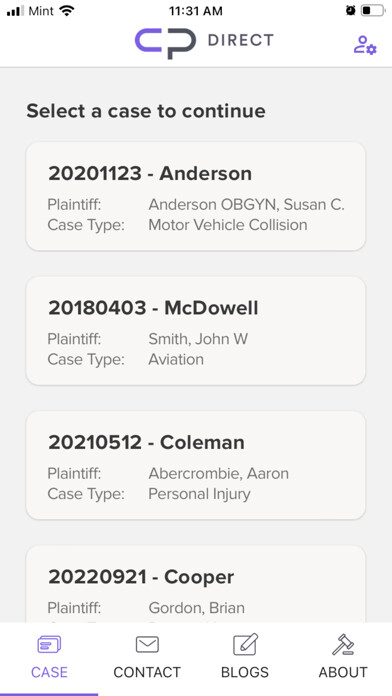392x696 pixels.
Task: Tap the Contact envelope icon
Action: point(147,645)
